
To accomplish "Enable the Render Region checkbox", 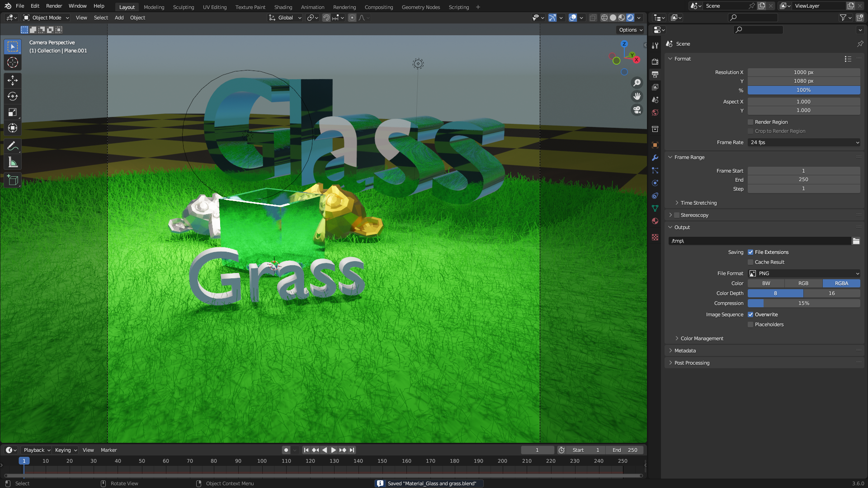I will 750,122.
